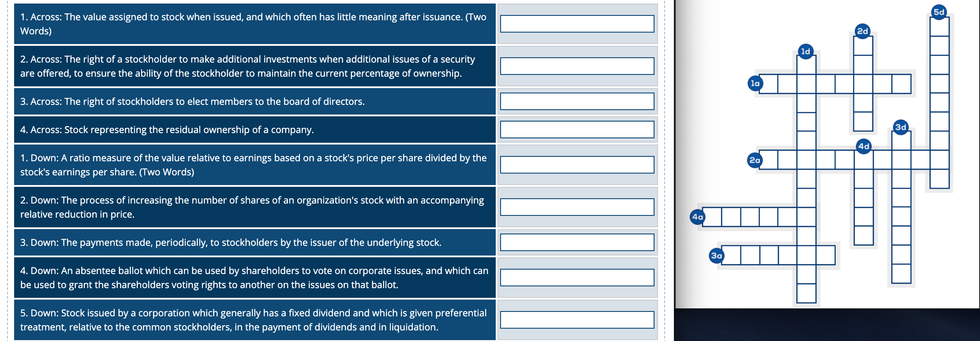
Task: Click the answer field for the preemptive right clue
Action: tap(578, 66)
